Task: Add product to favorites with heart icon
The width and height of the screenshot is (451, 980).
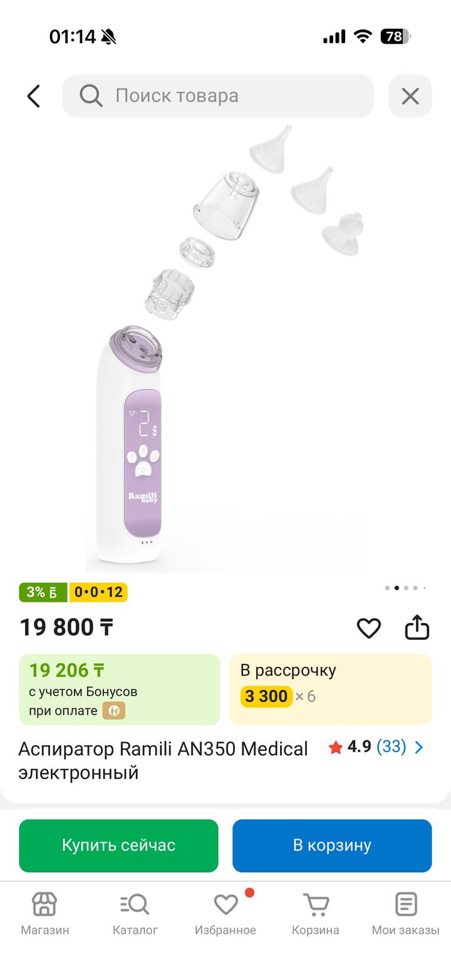Action: click(x=368, y=627)
